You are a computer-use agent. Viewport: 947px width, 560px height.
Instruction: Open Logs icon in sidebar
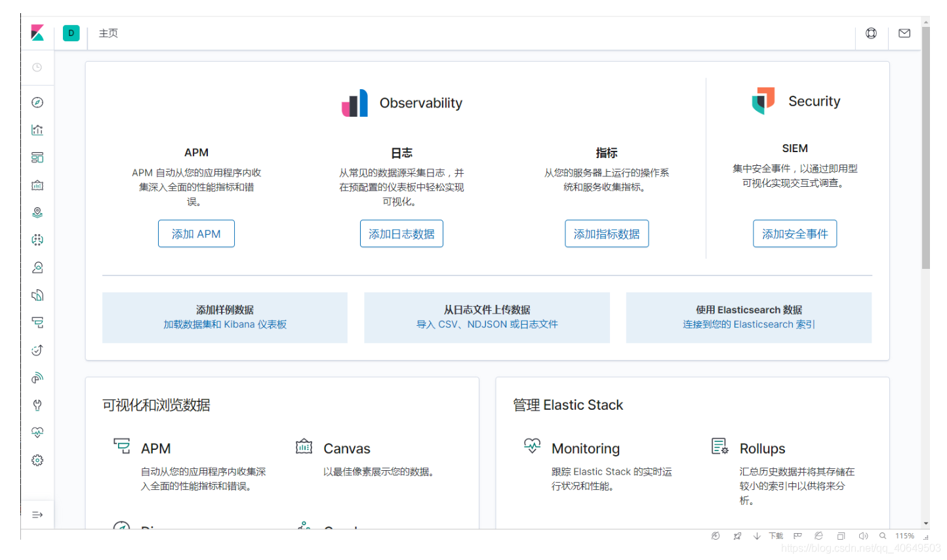pyautogui.click(x=37, y=295)
